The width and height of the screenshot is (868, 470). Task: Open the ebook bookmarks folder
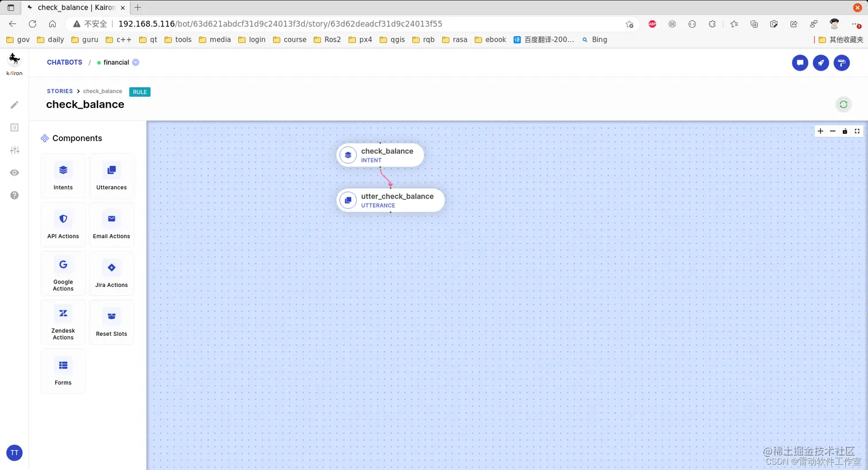490,40
